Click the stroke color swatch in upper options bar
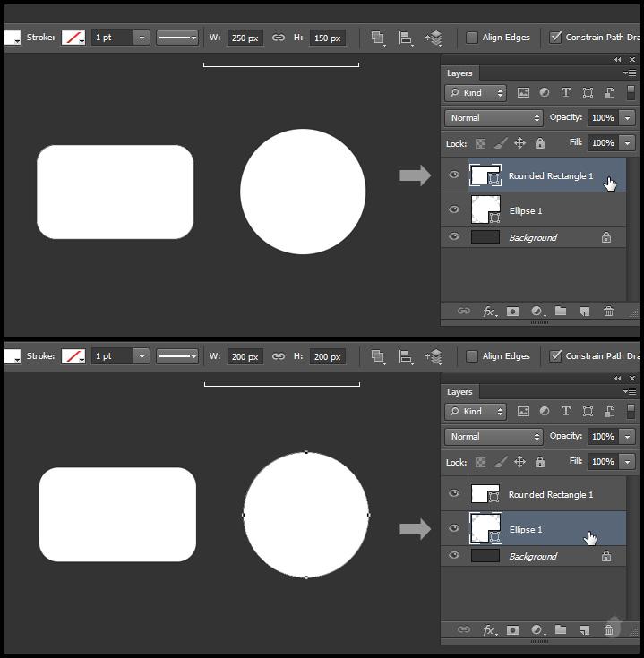This screenshot has width=644, height=658. [73, 38]
